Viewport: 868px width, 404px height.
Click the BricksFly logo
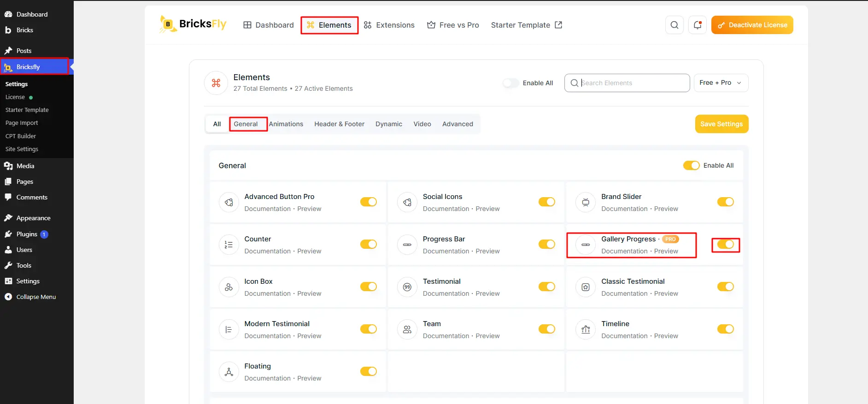[x=193, y=24]
